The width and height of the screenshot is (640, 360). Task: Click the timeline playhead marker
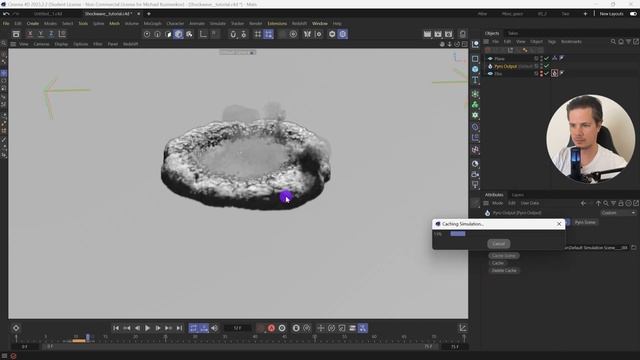tap(87, 338)
